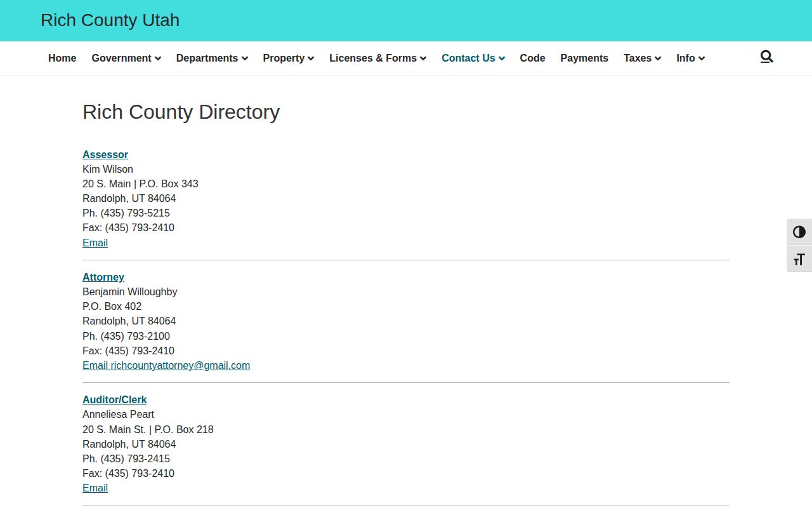The height and width of the screenshot is (508, 812).
Task: Expand the Info menu chevron
Action: point(702,58)
